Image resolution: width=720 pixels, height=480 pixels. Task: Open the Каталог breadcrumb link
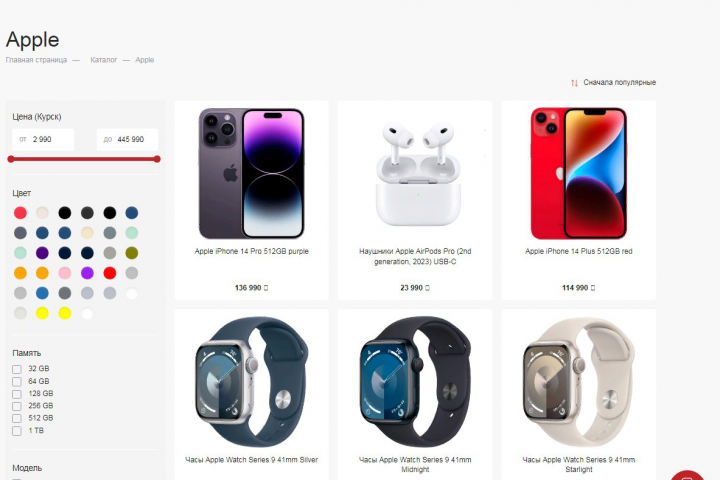coord(104,60)
